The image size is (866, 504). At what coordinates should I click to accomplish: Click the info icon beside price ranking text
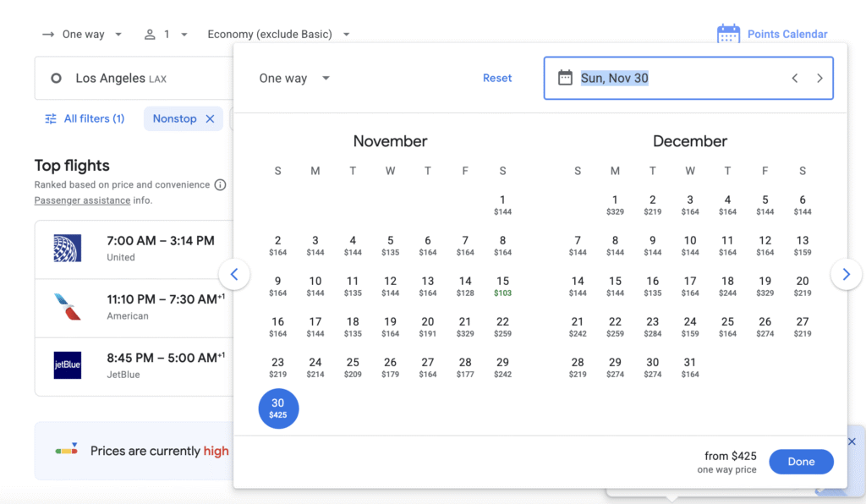220,184
